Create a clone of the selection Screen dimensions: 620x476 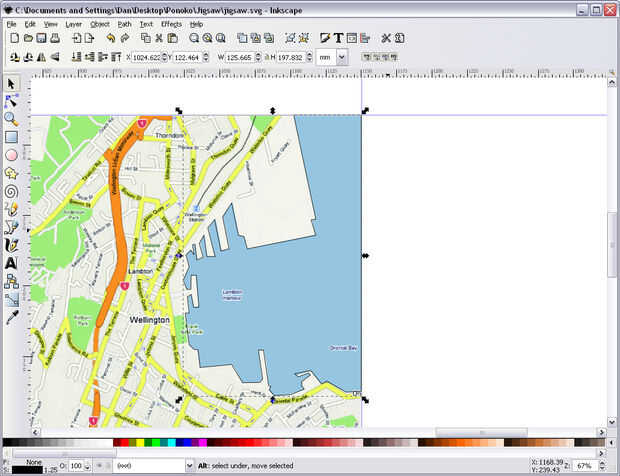point(255,38)
